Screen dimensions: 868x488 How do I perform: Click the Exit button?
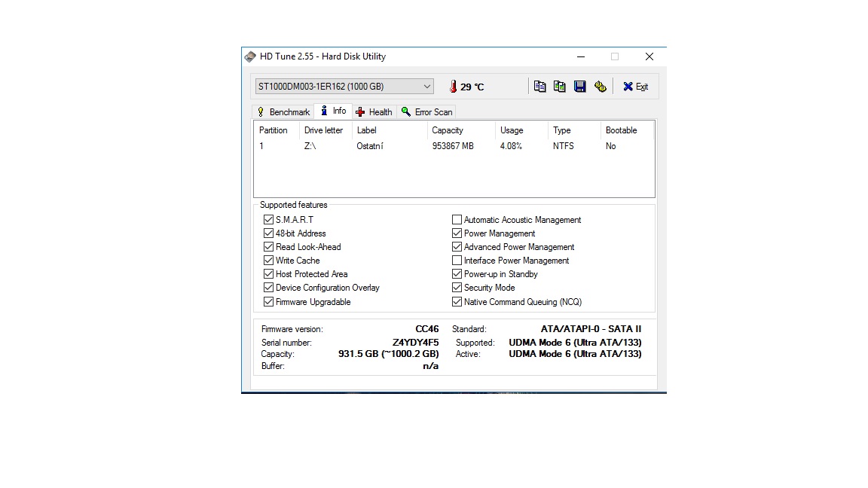coord(635,87)
